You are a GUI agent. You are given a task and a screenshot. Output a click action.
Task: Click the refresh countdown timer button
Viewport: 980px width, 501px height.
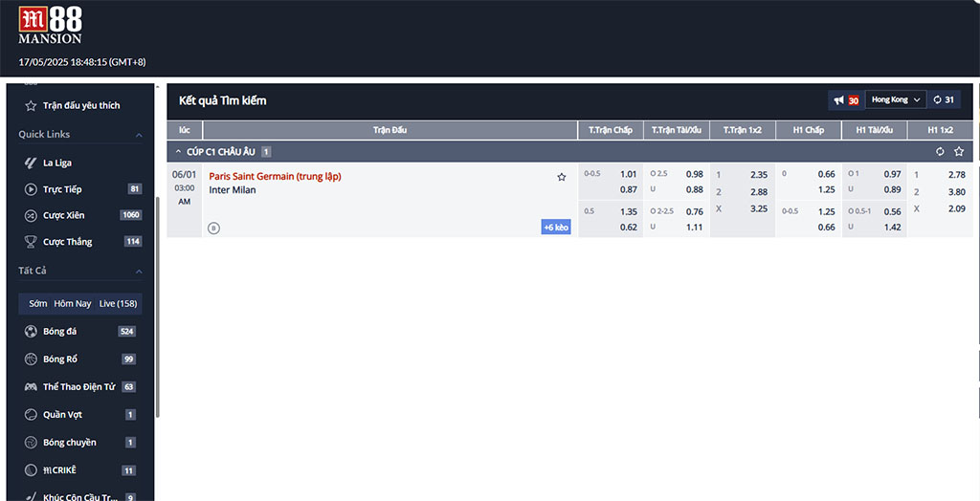pos(944,100)
